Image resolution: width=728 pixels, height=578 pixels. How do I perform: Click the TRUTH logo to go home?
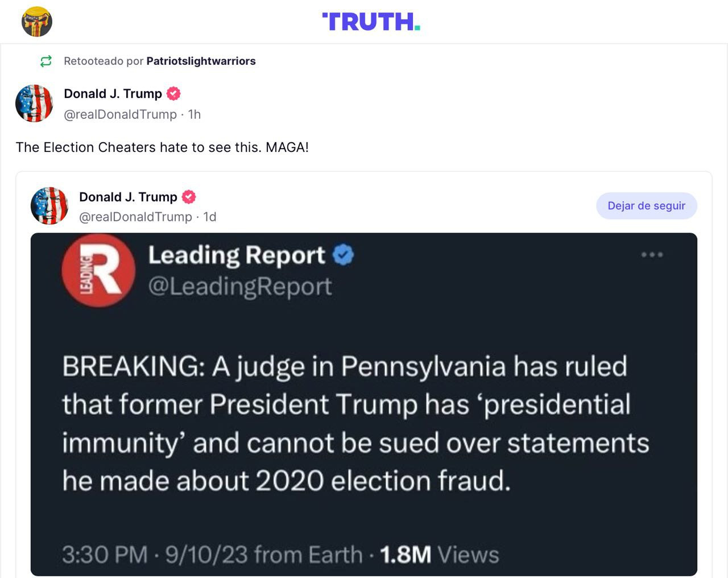click(371, 22)
